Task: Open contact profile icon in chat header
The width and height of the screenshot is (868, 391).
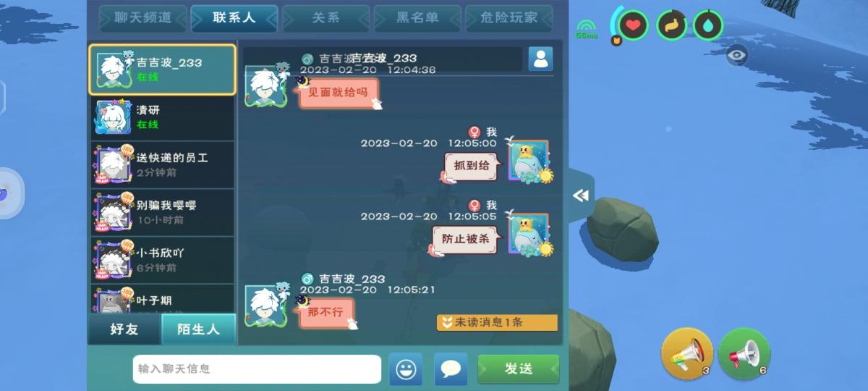Action: [540, 59]
